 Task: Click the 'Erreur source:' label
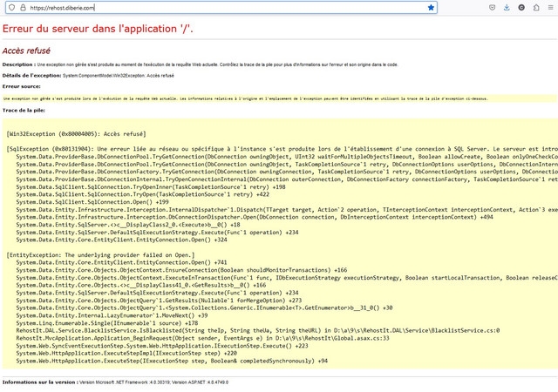click(x=21, y=87)
